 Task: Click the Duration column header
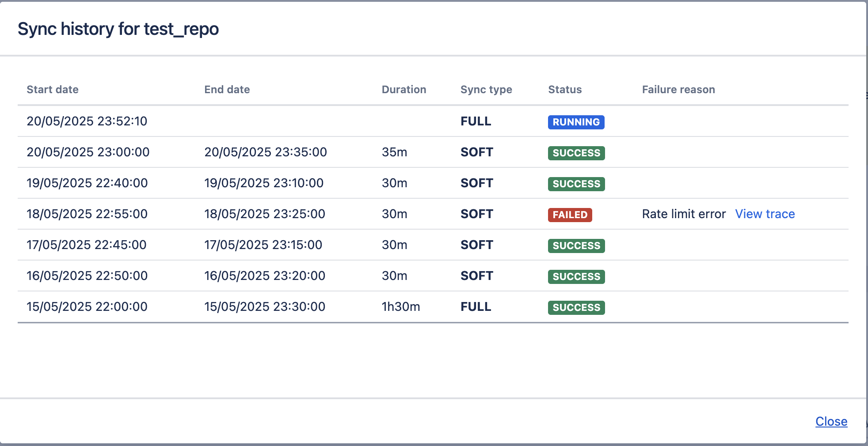[x=404, y=90]
